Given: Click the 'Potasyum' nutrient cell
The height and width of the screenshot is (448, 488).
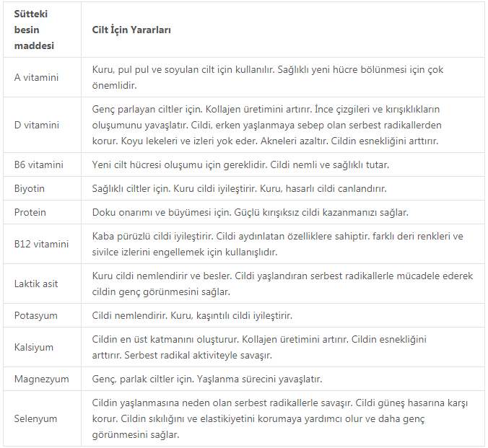Looking at the screenshot, I should coord(36,315).
